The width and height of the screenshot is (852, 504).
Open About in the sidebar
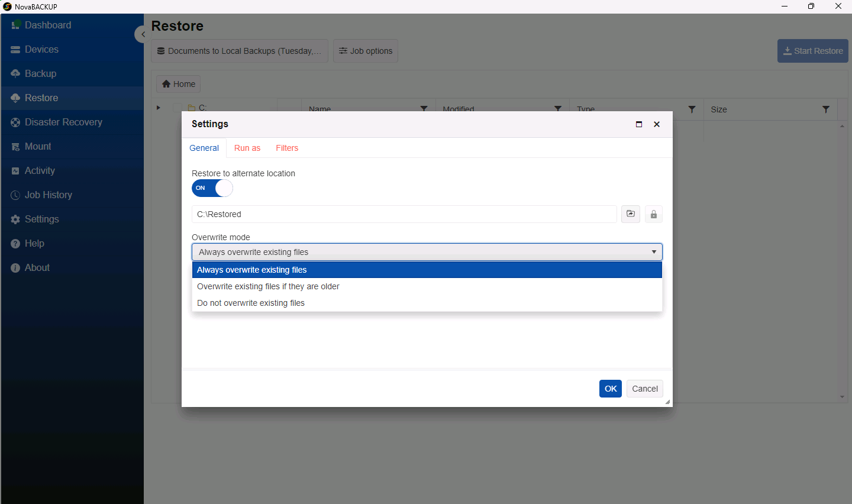(x=72, y=268)
